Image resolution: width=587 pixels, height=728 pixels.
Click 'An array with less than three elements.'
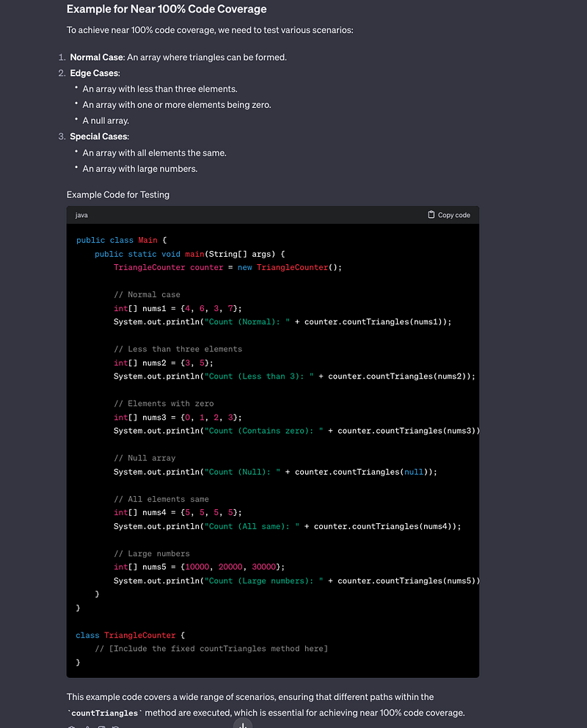160,89
